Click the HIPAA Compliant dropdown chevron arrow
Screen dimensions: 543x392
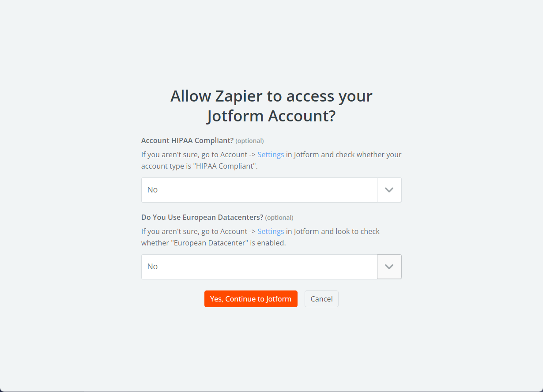389,190
